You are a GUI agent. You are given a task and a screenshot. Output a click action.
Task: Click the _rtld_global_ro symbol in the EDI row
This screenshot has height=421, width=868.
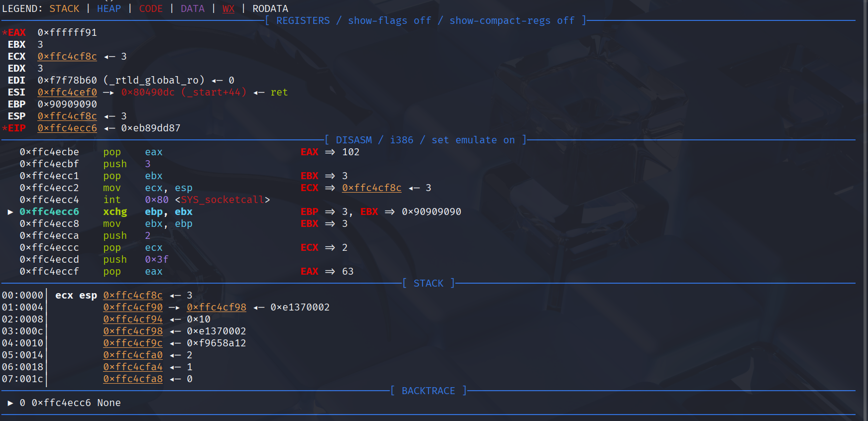(x=154, y=81)
